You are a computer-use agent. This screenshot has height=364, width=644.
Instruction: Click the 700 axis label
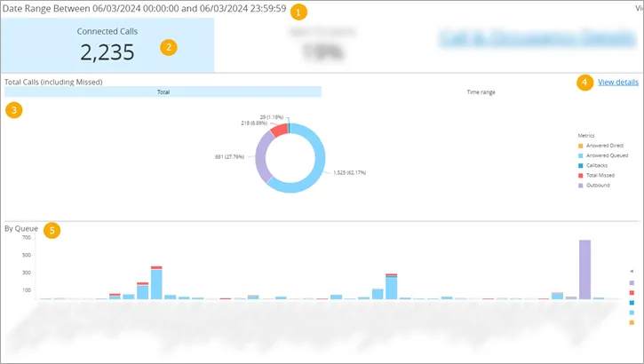click(x=27, y=238)
